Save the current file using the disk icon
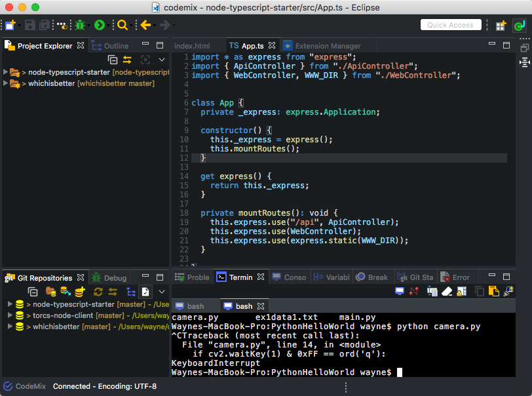 pyautogui.click(x=29, y=25)
